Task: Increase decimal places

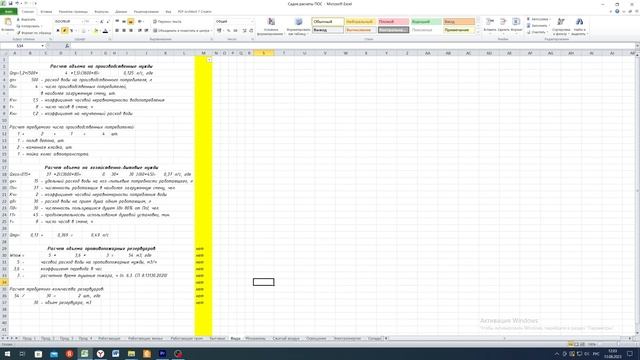Action: tap(244, 31)
